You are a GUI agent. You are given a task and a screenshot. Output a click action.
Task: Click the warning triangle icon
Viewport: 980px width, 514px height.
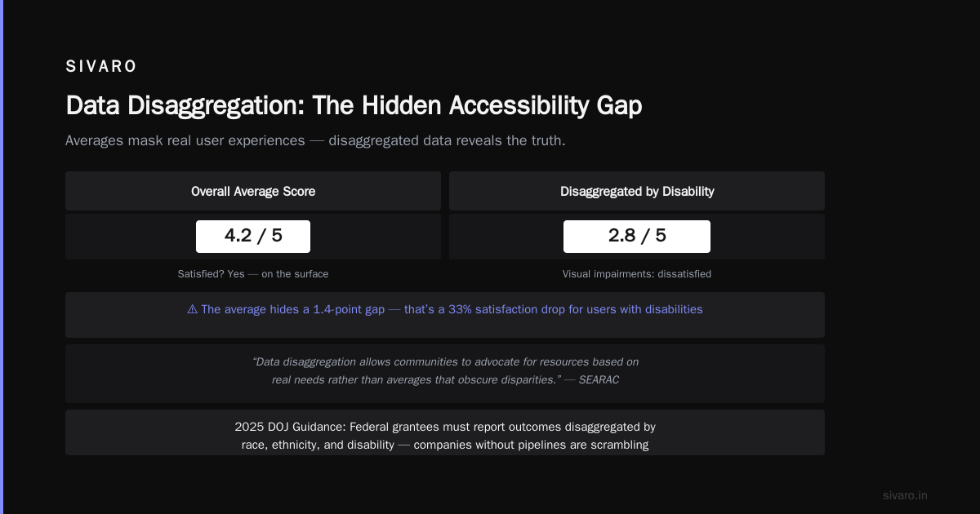[x=192, y=310]
